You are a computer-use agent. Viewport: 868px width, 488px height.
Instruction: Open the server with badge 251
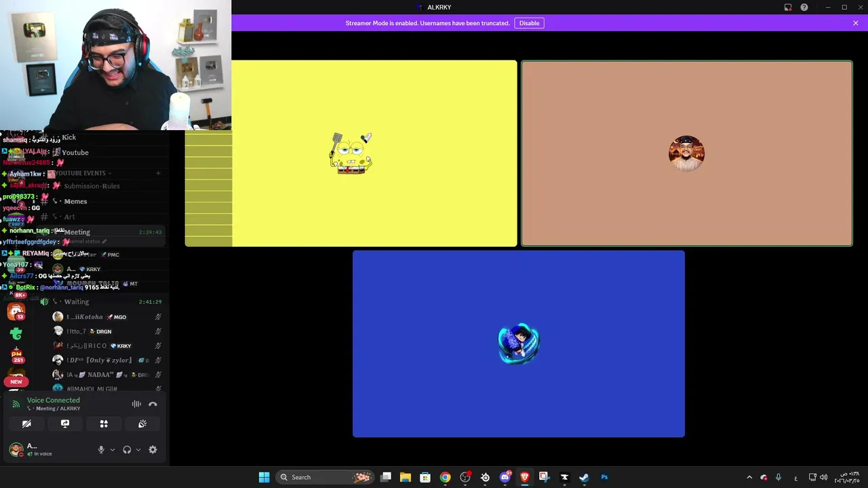click(x=17, y=355)
